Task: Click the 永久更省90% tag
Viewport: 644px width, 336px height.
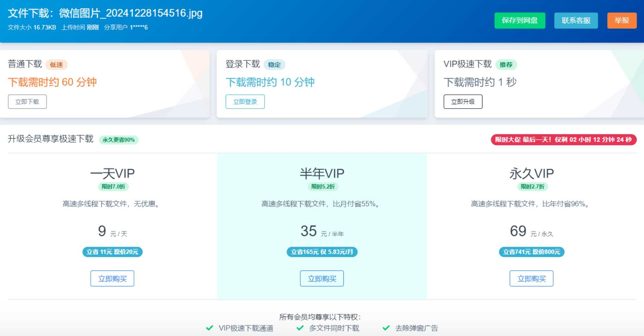Action: click(119, 140)
